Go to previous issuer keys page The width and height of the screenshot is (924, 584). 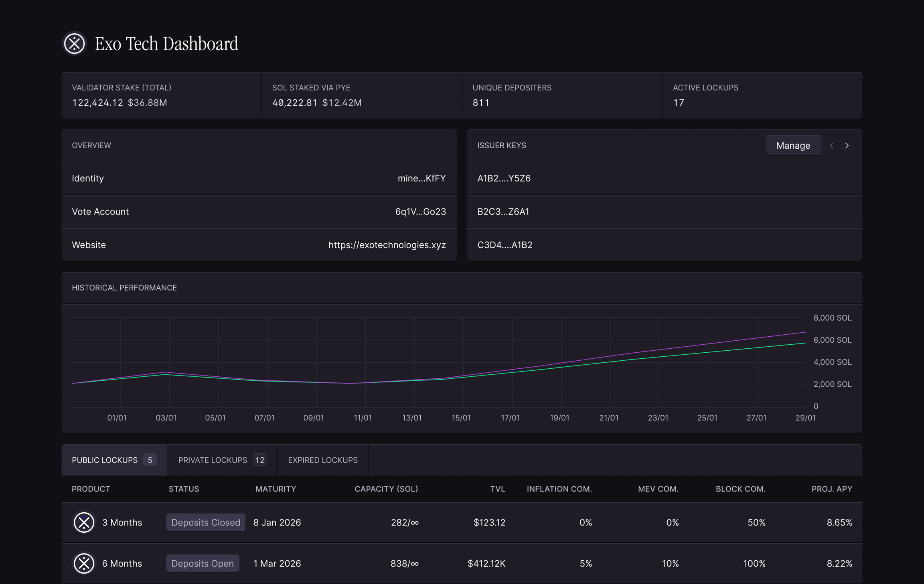tap(832, 145)
